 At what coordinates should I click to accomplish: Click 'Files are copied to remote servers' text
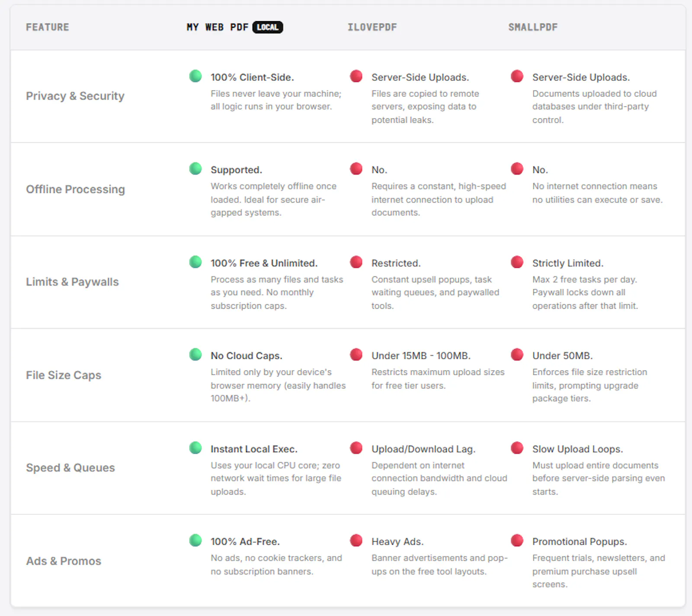click(425, 107)
